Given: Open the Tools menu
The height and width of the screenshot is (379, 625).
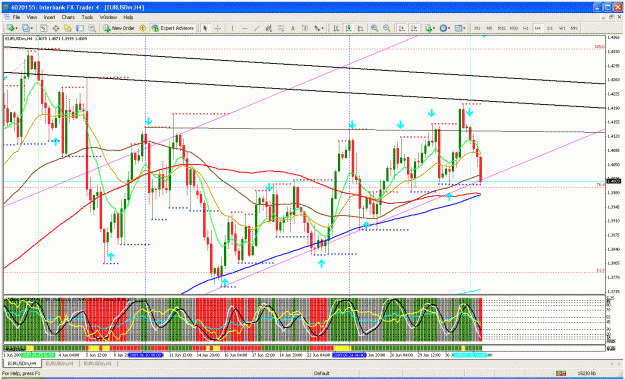Looking at the screenshot, I should [87, 18].
